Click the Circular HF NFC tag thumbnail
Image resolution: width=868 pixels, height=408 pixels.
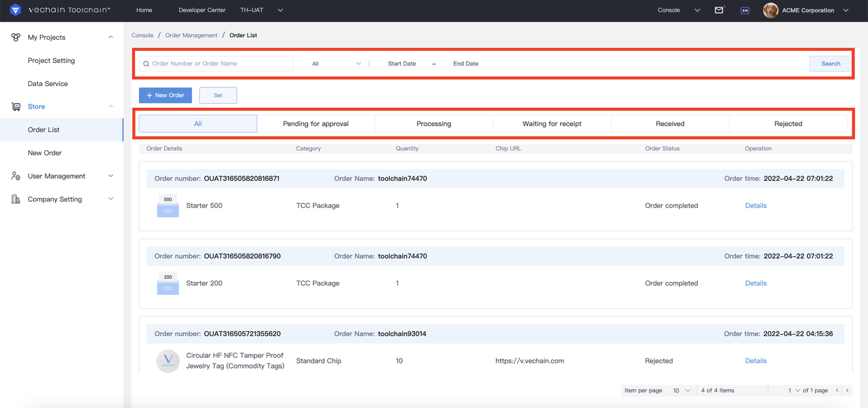click(x=167, y=361)
